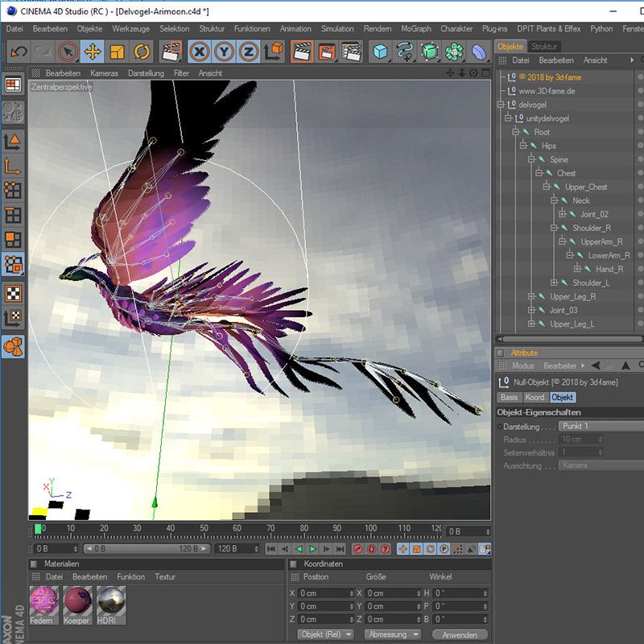Toggle parameter keyframe recording
Screen dimensions: 644x644
(444, 549)
